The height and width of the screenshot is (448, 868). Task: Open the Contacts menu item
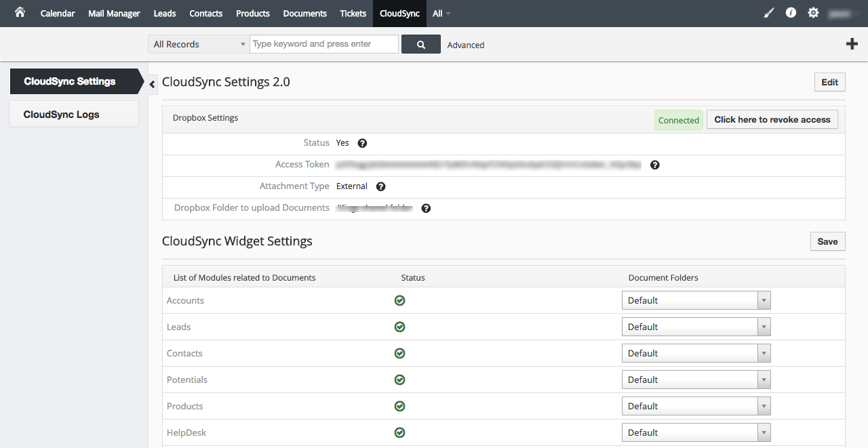coord(206,14)
